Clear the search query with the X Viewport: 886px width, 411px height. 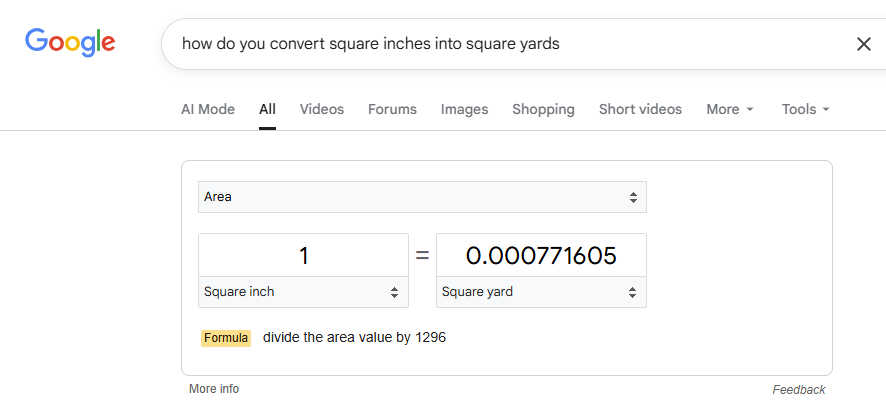[x=864, y=43]
